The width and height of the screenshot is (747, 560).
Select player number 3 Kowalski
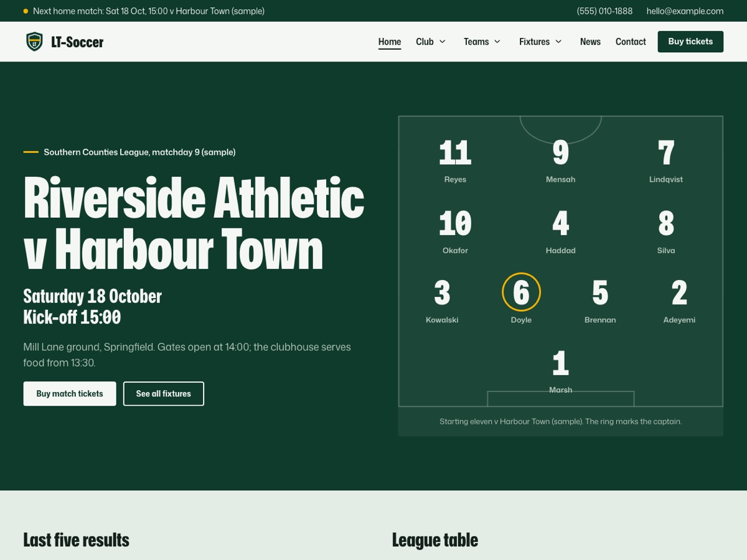[x=442, y=301]
